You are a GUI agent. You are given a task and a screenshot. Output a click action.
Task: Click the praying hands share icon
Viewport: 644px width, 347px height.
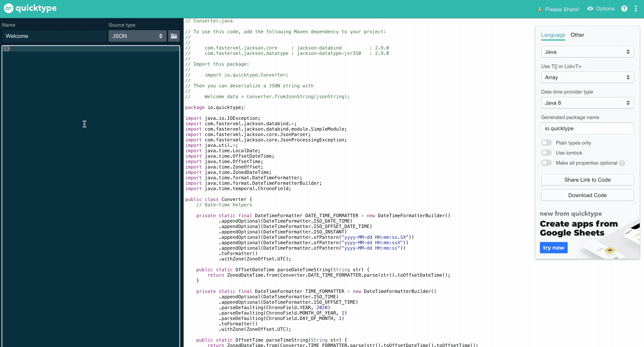tap(539, 9)
